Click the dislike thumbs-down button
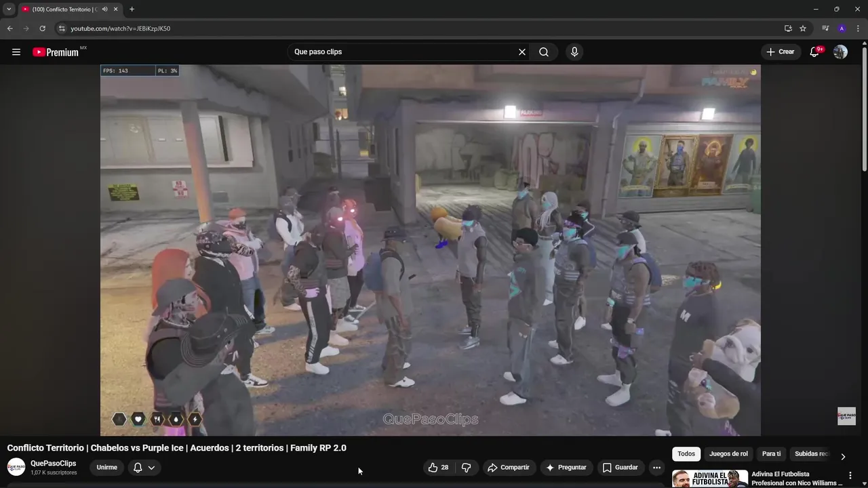 (467, 468)
